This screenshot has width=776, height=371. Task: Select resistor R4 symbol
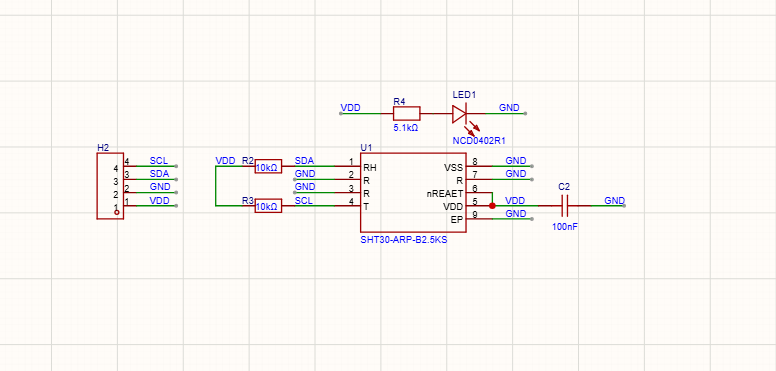(407, 114)
